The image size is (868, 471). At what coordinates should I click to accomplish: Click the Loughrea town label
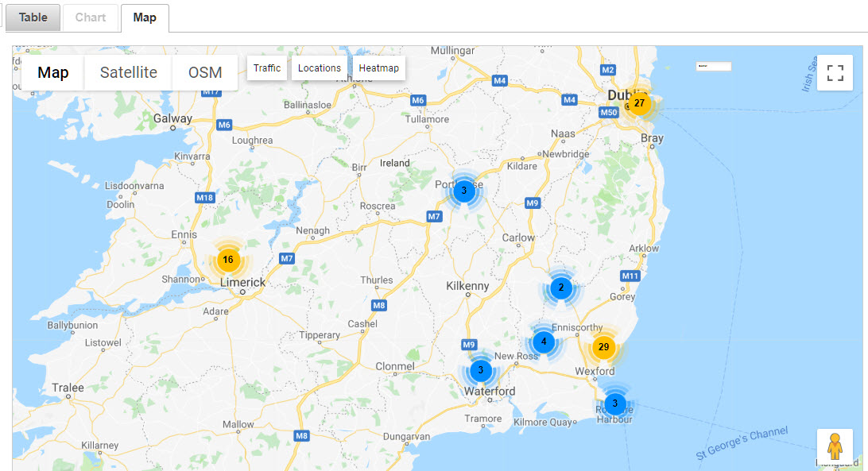253,140
